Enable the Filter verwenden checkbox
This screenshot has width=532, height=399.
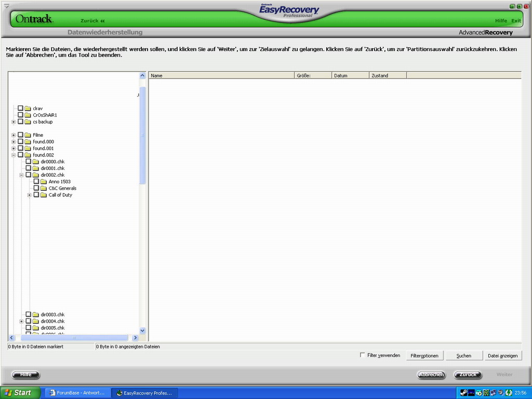362,355
